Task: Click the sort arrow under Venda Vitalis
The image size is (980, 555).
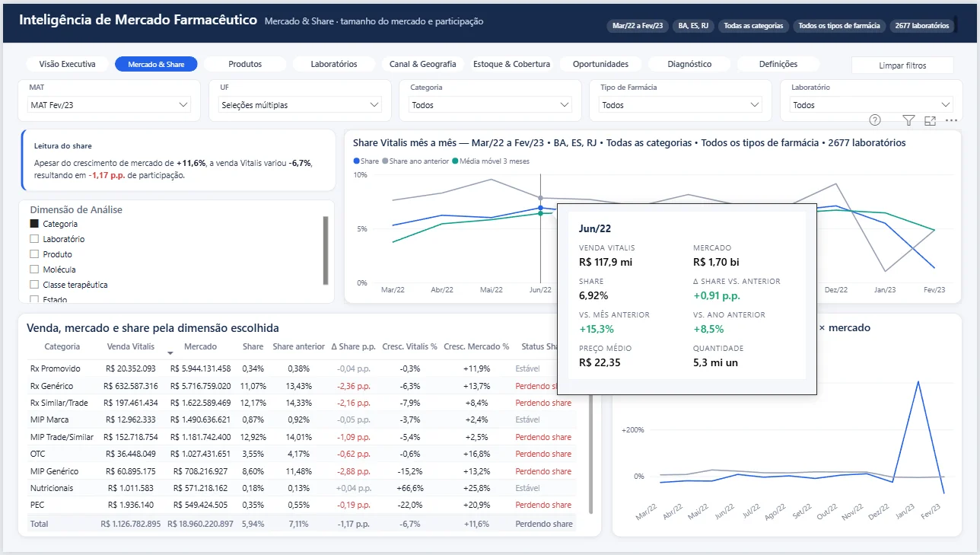Action: tap(170, 353)
